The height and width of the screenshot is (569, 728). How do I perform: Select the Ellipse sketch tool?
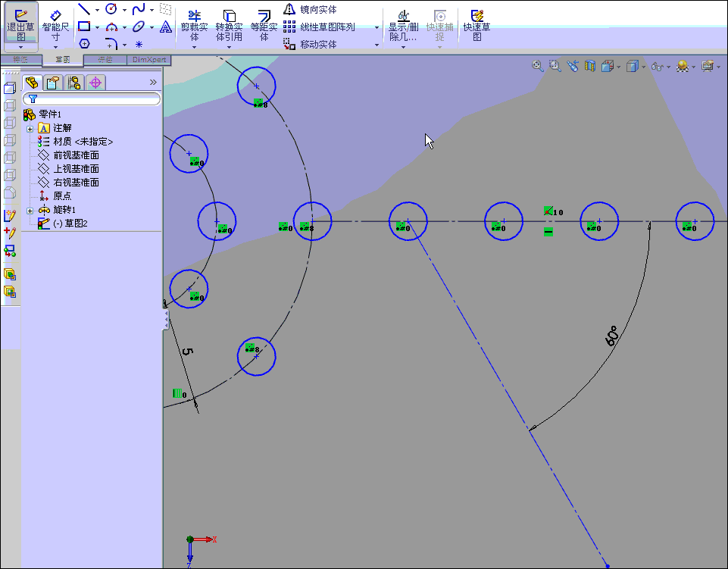[139, 27]
